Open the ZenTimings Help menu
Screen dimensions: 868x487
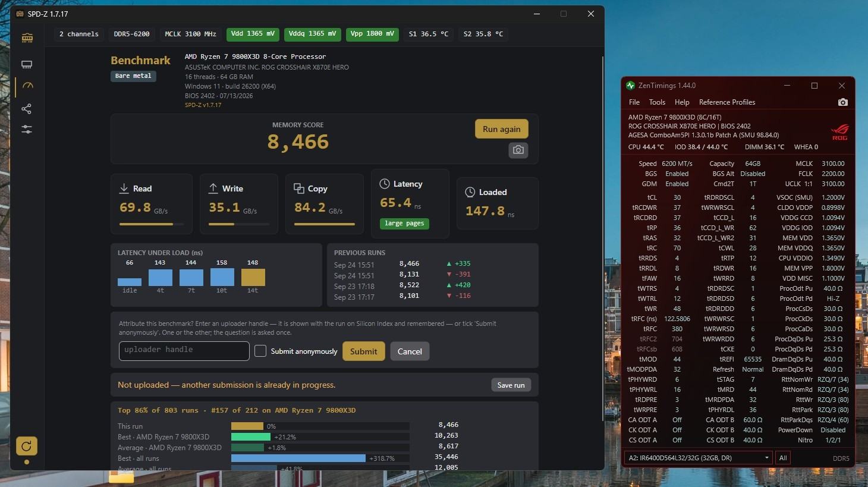click(682, 102)
